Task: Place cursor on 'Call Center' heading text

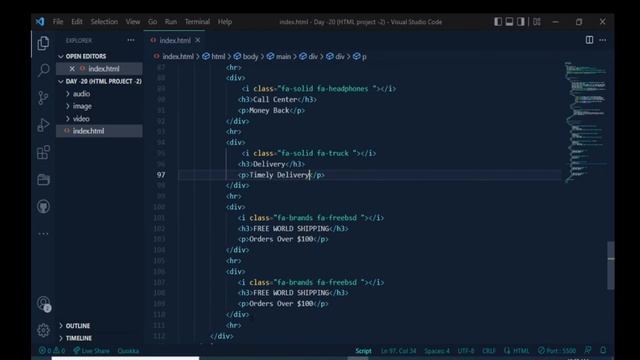Action: point(275,100)
